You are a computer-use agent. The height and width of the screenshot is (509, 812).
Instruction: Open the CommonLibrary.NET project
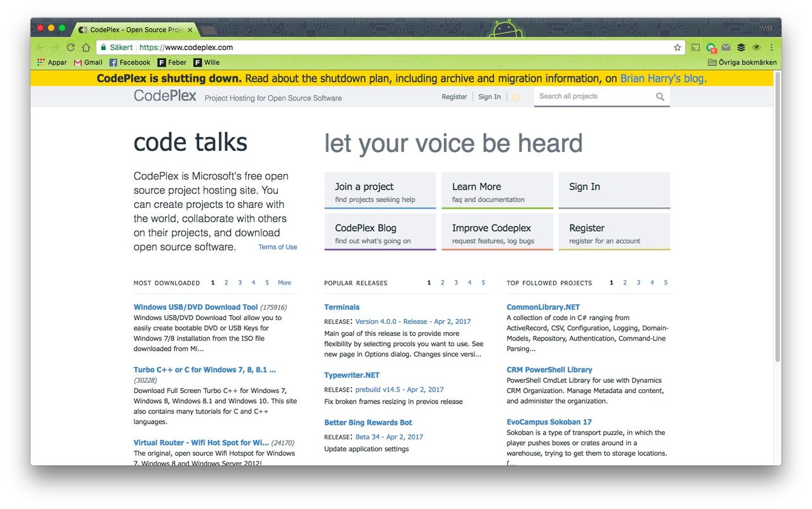pyautogui.click(x=543, y=307)
